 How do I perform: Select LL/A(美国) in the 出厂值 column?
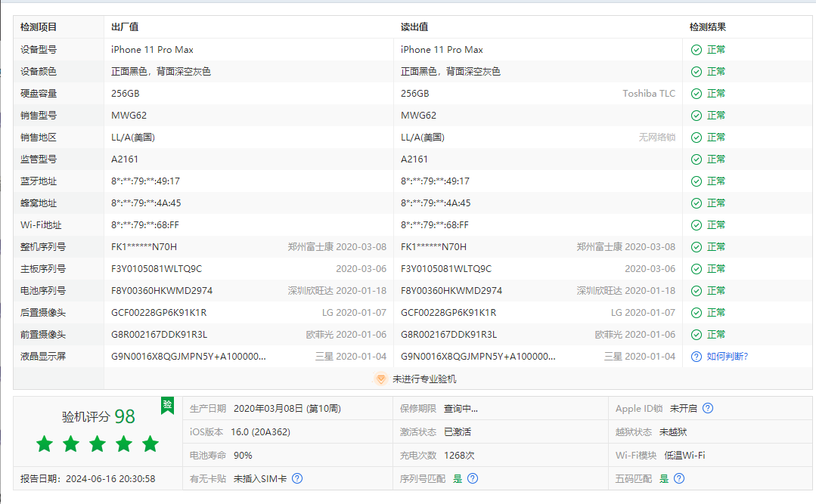click(x=133, y=138)
